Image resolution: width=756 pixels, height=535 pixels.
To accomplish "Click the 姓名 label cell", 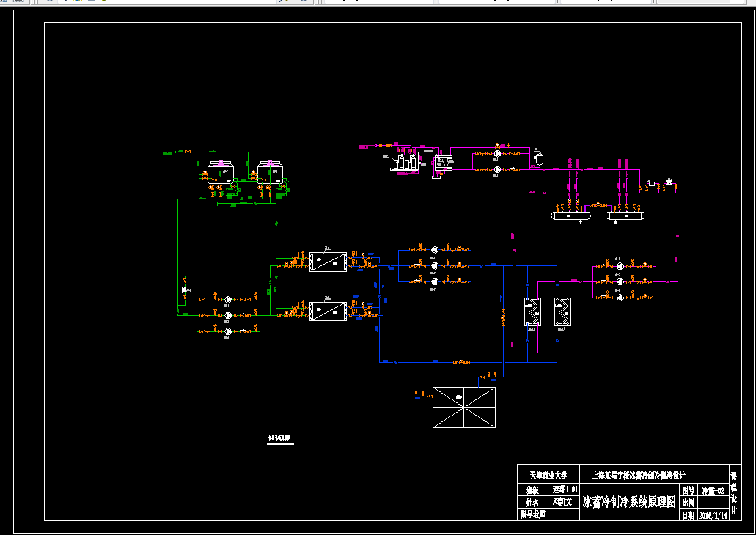I will pos(532,502).
